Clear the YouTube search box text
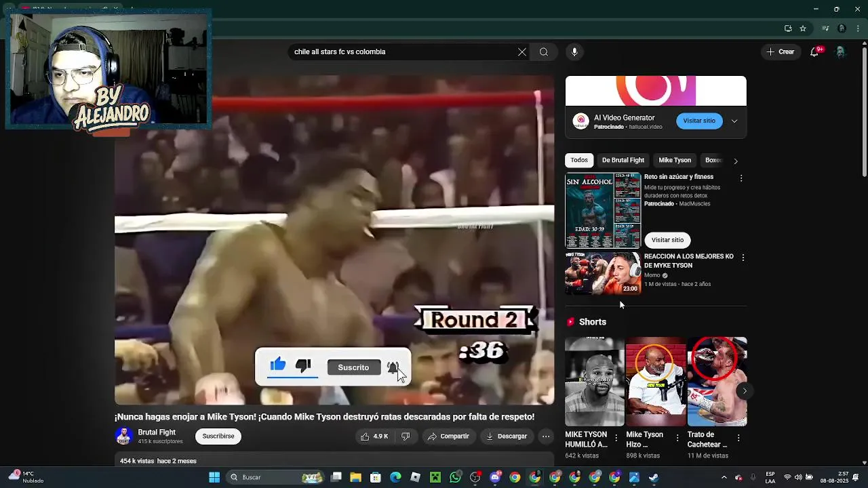The width and height of the screenshot is (868, 488). point(522,52)
